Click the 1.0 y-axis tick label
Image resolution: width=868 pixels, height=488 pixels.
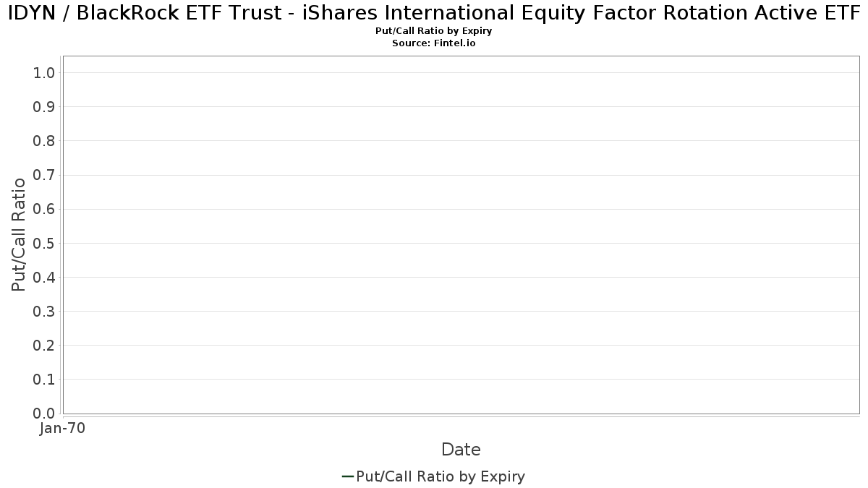tap(44, 73)
